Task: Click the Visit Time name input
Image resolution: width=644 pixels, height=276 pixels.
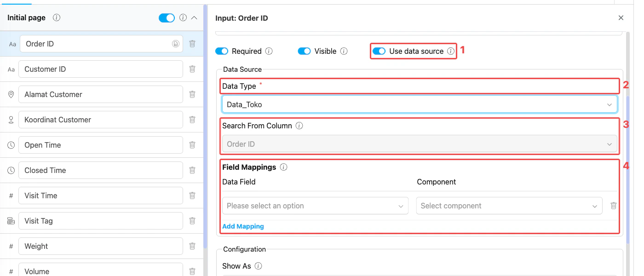Action: click(x=101, y=195)
